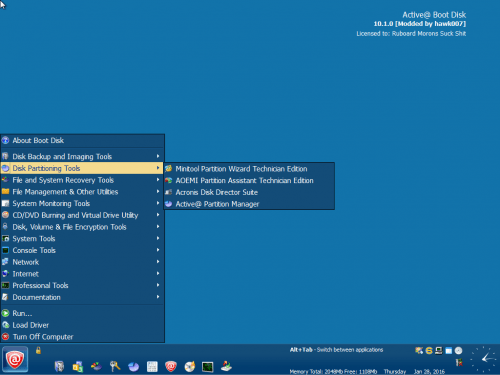Expand the System Tools submenu arrow
The height and width of the screenshot is (375, 500).
coord(158,238)
